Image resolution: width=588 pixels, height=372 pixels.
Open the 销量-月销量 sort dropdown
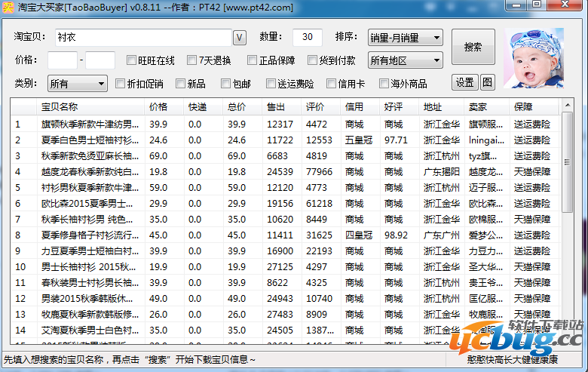tap(405, 38)
